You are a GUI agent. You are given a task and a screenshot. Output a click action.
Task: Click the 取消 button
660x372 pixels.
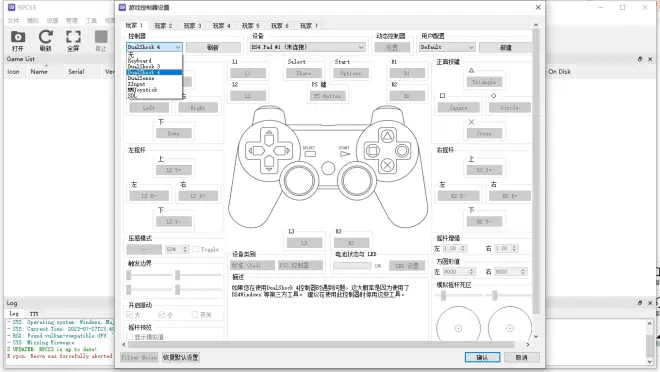(522, 357)
